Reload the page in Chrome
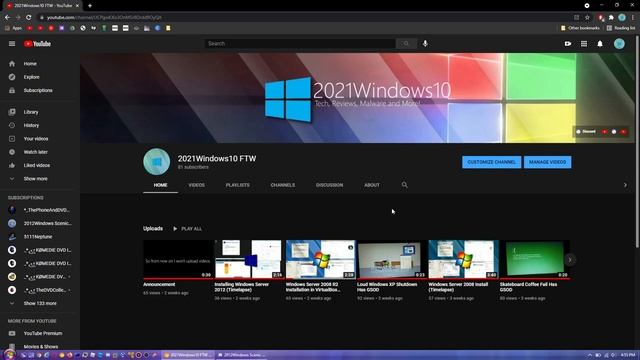 [29, 17]
